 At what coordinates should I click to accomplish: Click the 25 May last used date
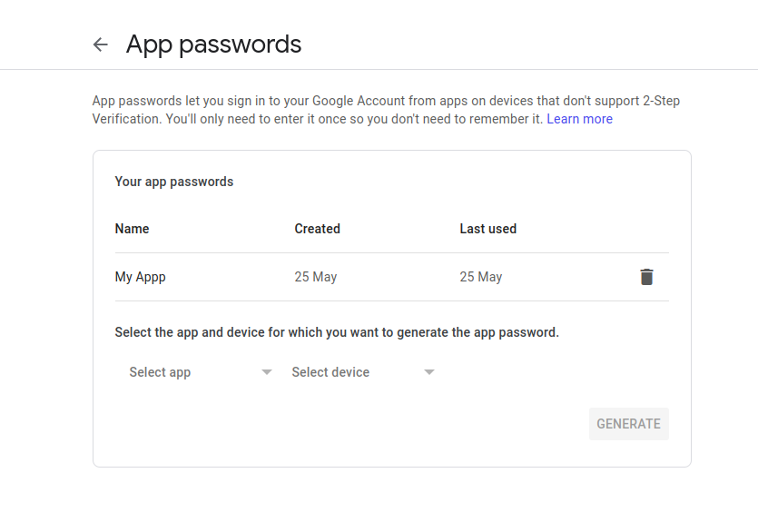(x=480, y=276)
